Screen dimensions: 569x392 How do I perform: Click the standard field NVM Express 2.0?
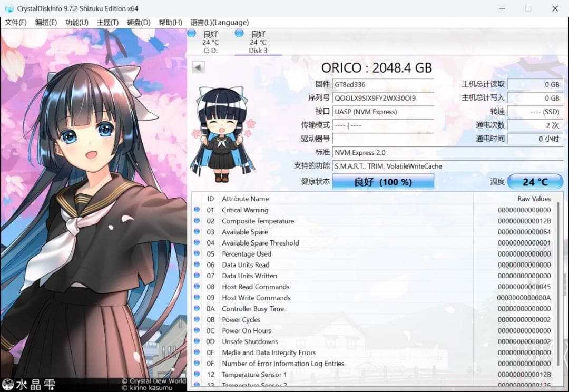coord(448,152)
